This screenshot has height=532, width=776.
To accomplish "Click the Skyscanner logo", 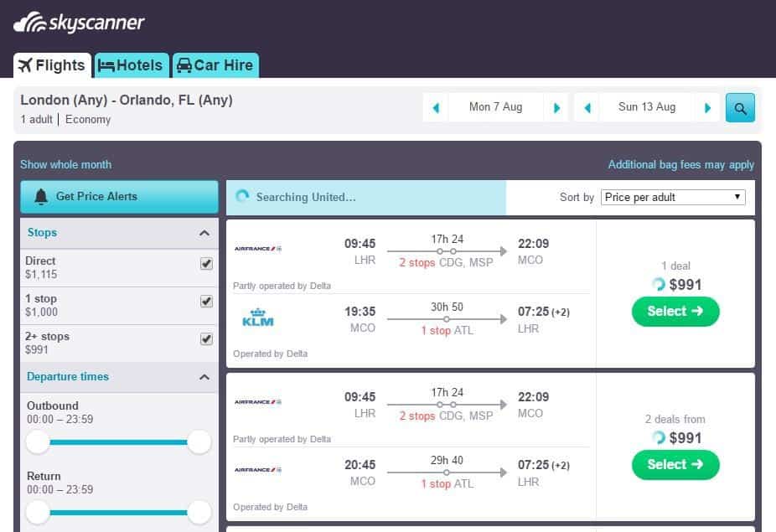I will 79,23.
